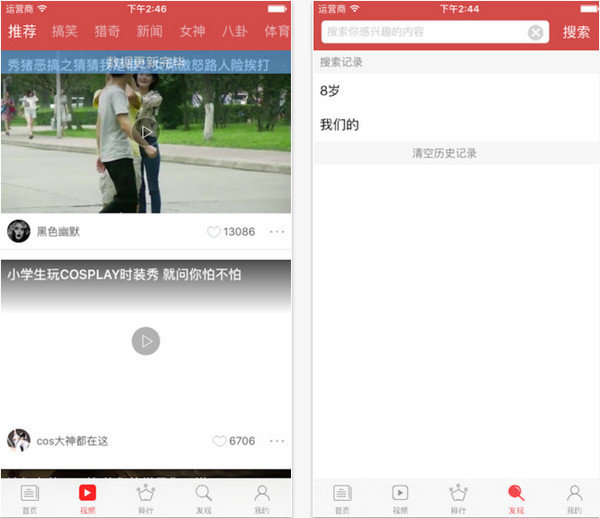Image resolution: width=600 pixels, height=518 pixels.
Task: Open the cos大神都在这 avatar
Action: tap(18, 440)
